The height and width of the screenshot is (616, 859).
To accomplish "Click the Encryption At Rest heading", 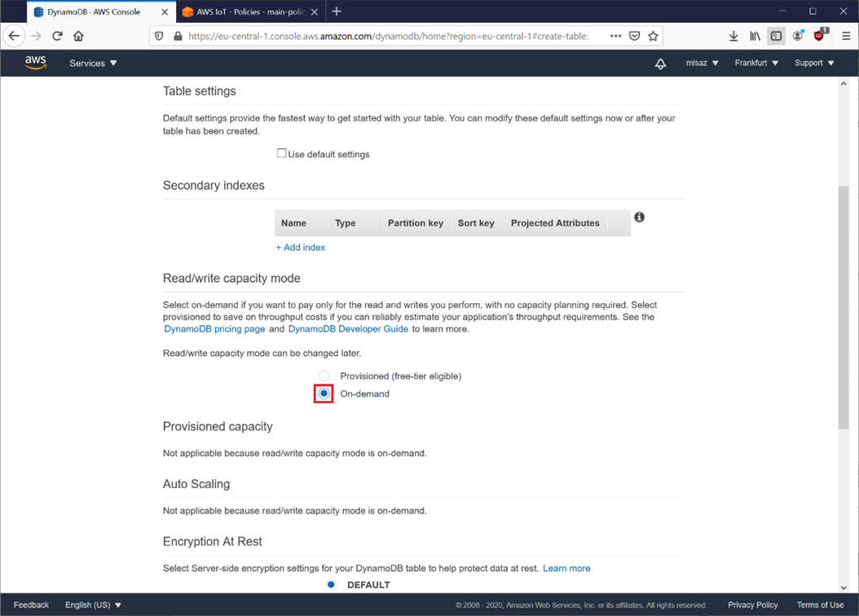I will coord(213,541).
